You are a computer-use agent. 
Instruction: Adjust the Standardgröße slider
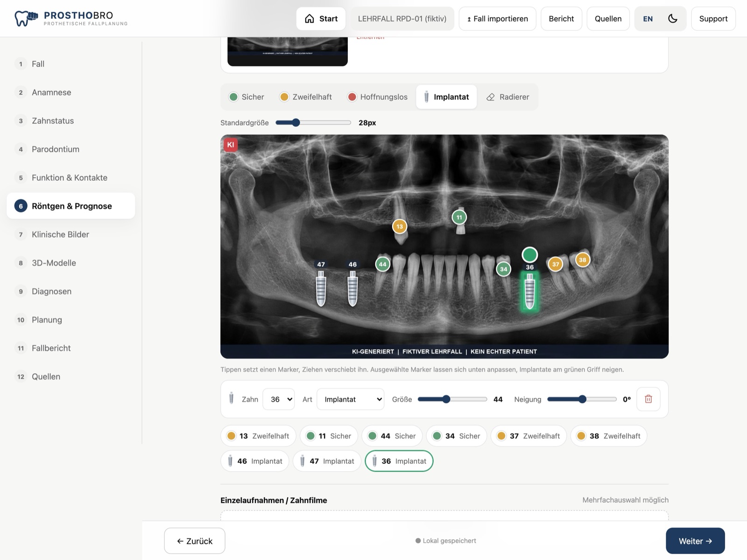(313, 122)
